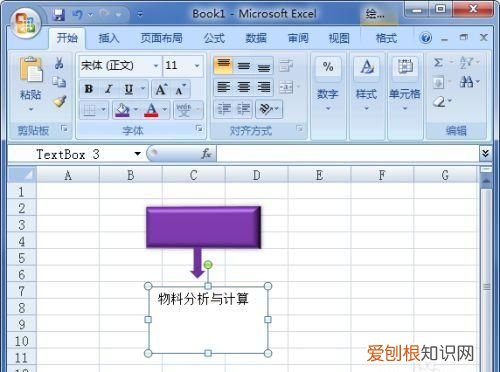Align text left

(224, 88)
